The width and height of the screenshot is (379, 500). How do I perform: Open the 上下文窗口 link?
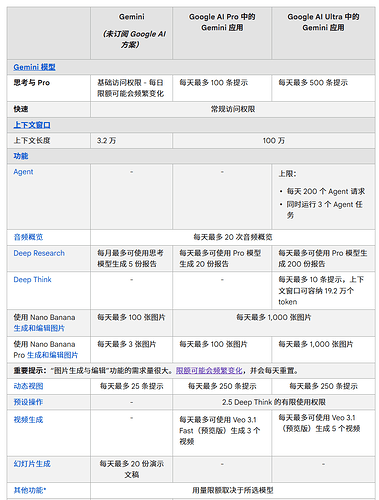tap(32, 125)
